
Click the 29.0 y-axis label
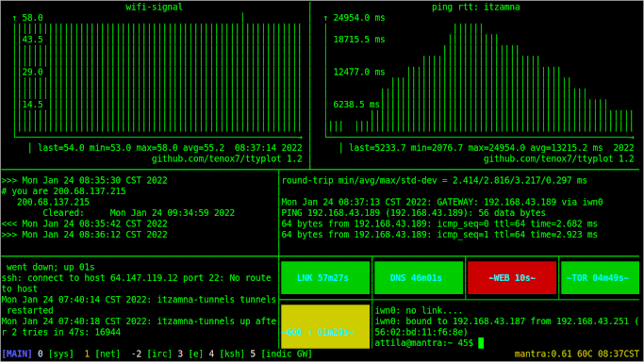[32, 72]
